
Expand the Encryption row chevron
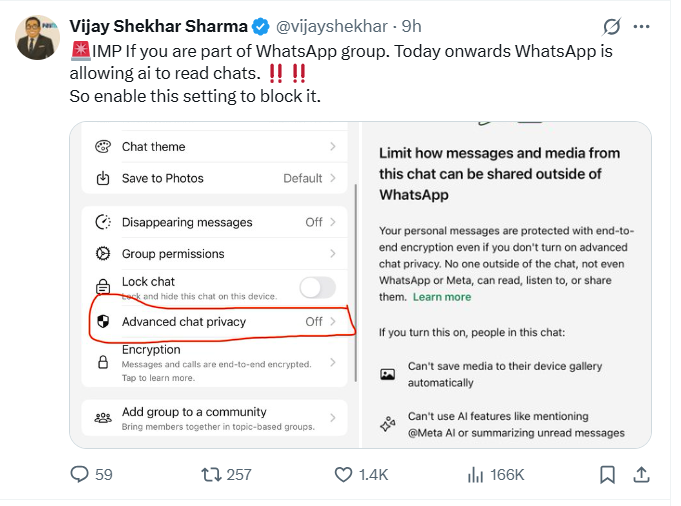(332, 362)
